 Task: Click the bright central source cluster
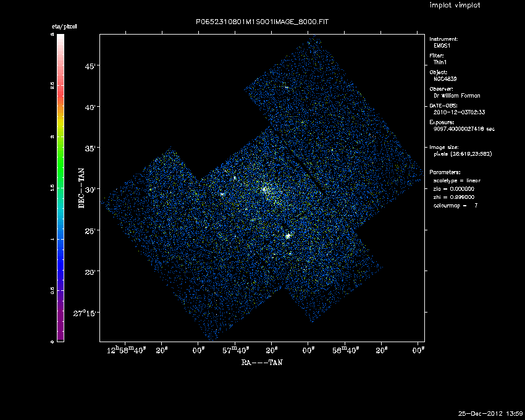266,190
